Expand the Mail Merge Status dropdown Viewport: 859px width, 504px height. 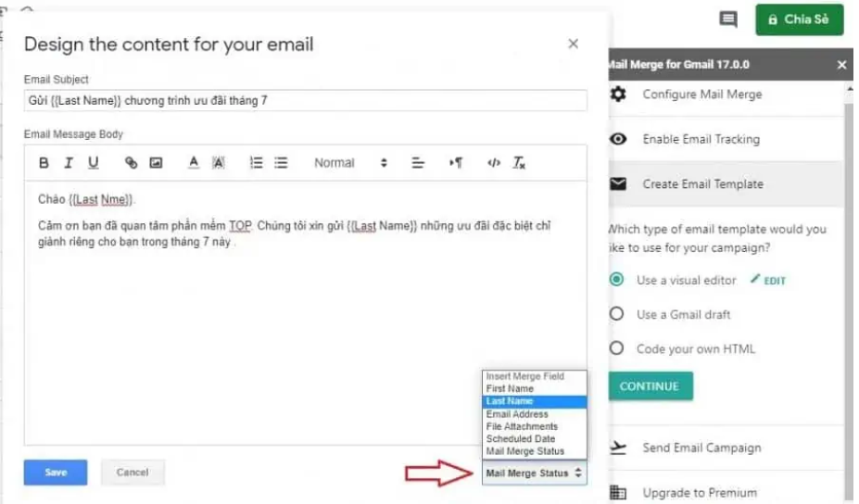tap(534, 473)
